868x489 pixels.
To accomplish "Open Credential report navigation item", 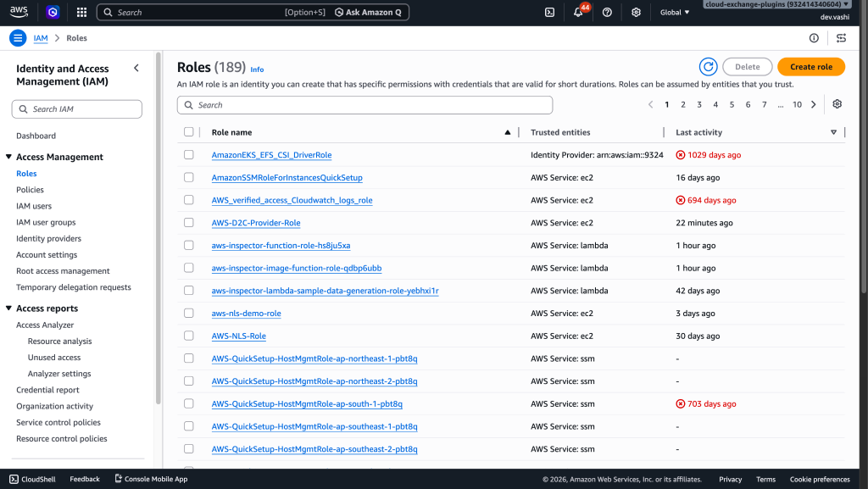I will 47,390.
